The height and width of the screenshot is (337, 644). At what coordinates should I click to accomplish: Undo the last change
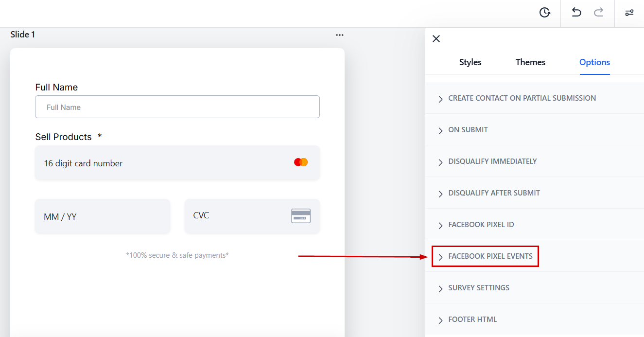(x=576, y=13)
